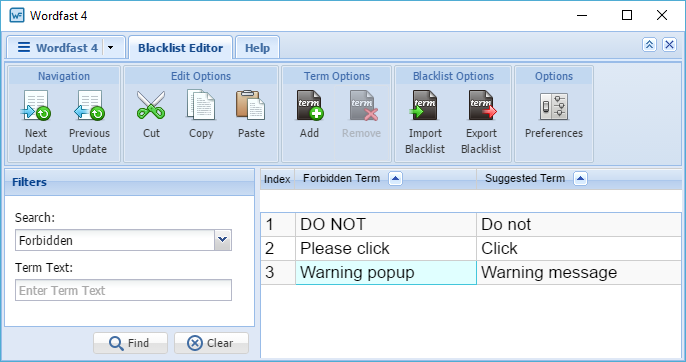Sort by Forbidden Term arrow button
This screenshot has height=362, width=686.
(395, 179)
